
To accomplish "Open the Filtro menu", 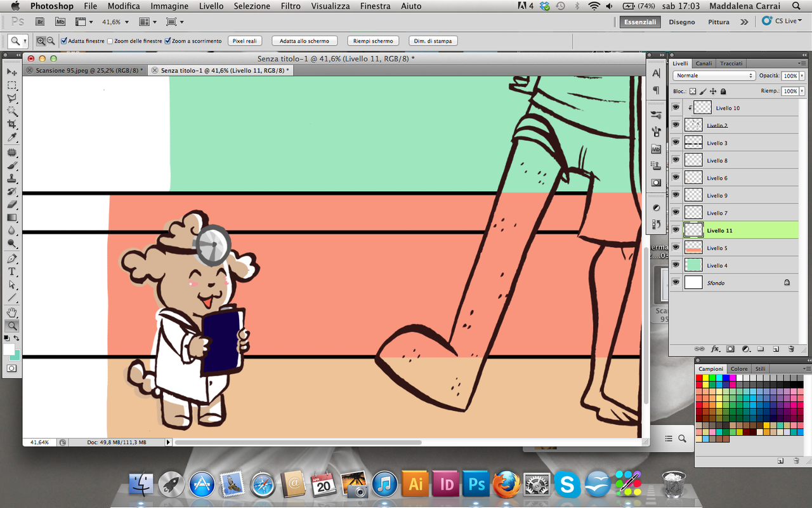I will (291, 6).
